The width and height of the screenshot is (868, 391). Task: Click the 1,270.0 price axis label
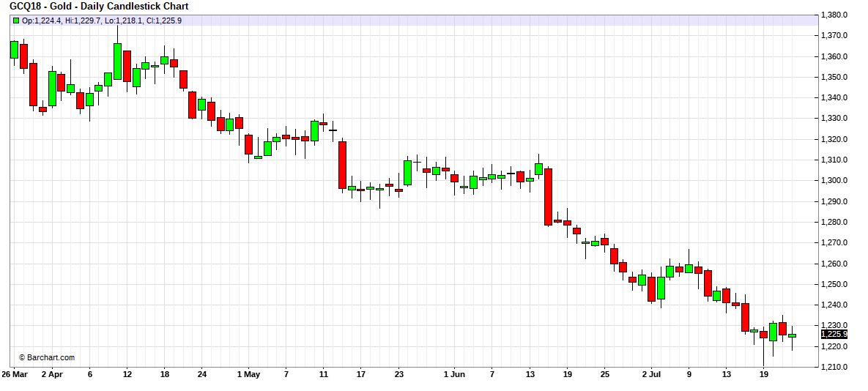(835, 243)
